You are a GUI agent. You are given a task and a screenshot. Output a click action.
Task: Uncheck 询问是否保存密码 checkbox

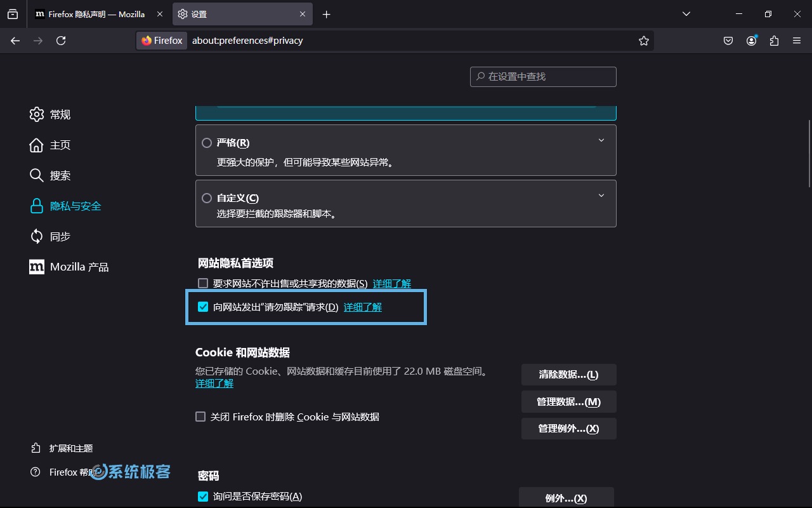pyautogui.click(x=203, y=497)
